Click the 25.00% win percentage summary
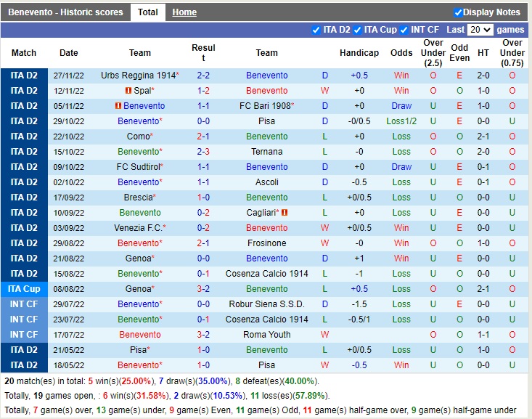This screenshot has width=532, height=419. click(x=136, y=381)
